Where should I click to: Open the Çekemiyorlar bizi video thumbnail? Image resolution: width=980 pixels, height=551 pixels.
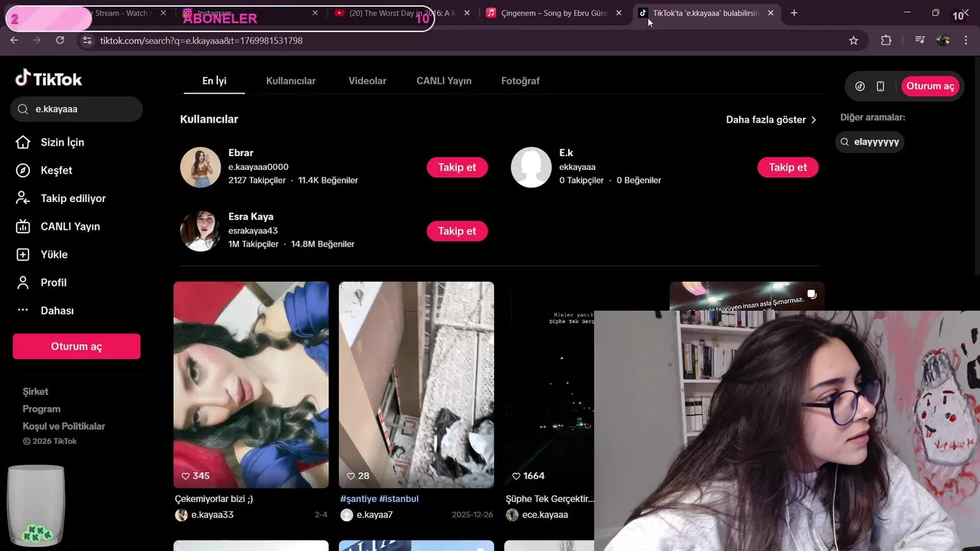(251, 385)
